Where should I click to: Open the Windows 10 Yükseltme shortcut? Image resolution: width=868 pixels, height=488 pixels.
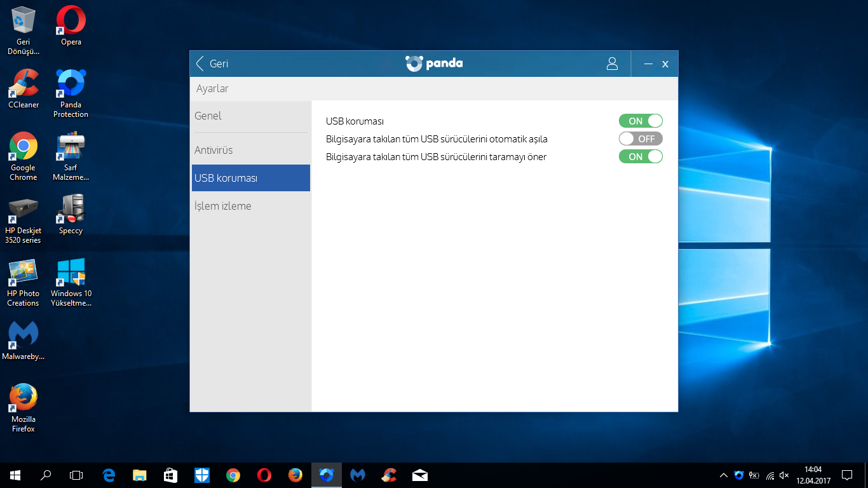(x=71, y=282)
